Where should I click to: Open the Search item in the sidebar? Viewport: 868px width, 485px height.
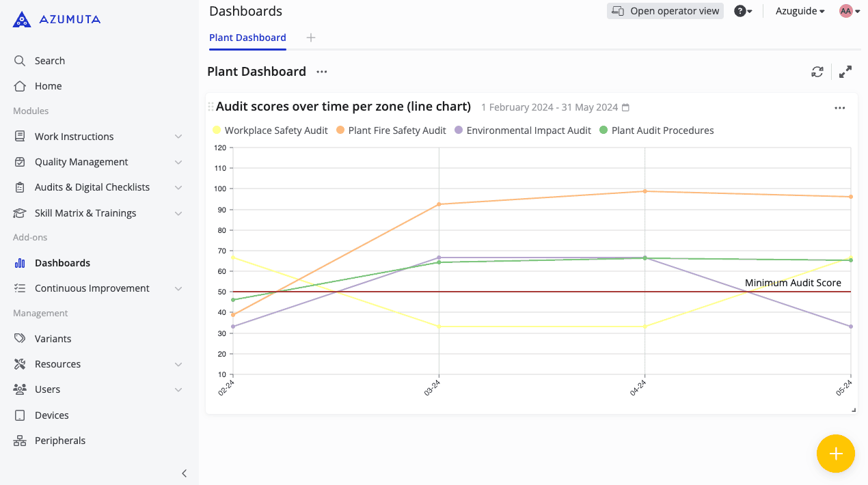(49, 61)
